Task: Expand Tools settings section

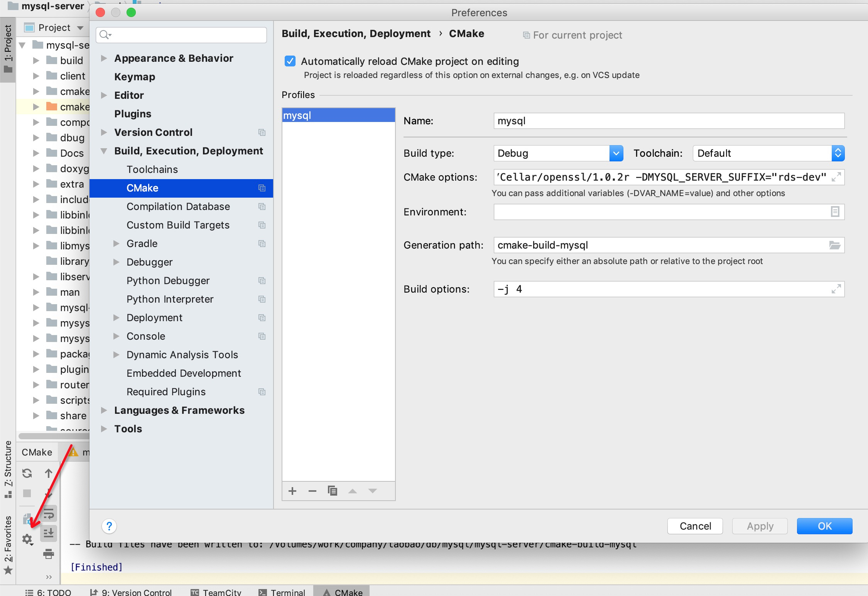Action: pos(103,429)
